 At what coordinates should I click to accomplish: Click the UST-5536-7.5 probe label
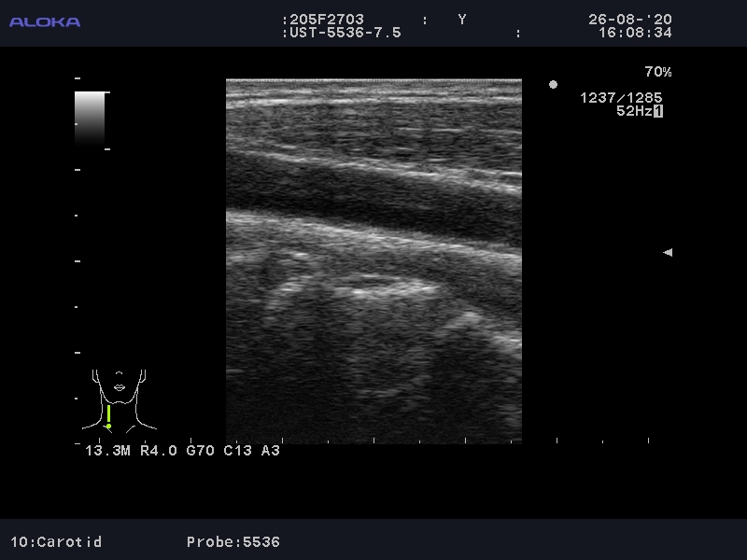(343, 33)
